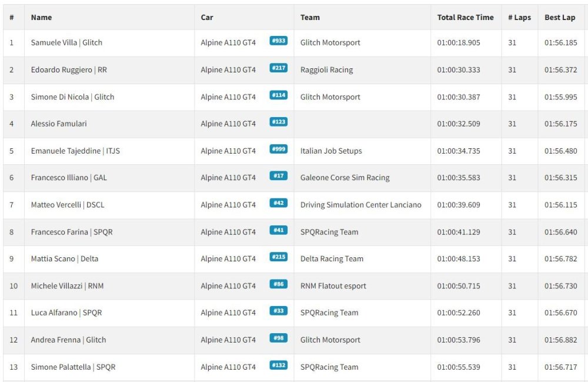Click the #123 car number badge
Screen dimensions: 588x382
278,122
